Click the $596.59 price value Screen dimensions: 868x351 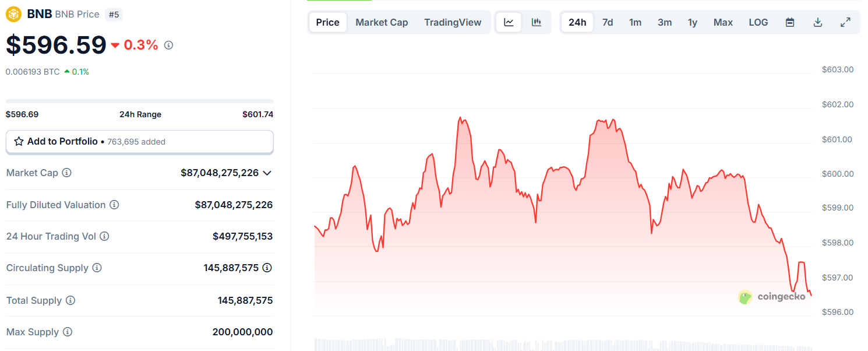pyautogui.click(x=56, y=45)
